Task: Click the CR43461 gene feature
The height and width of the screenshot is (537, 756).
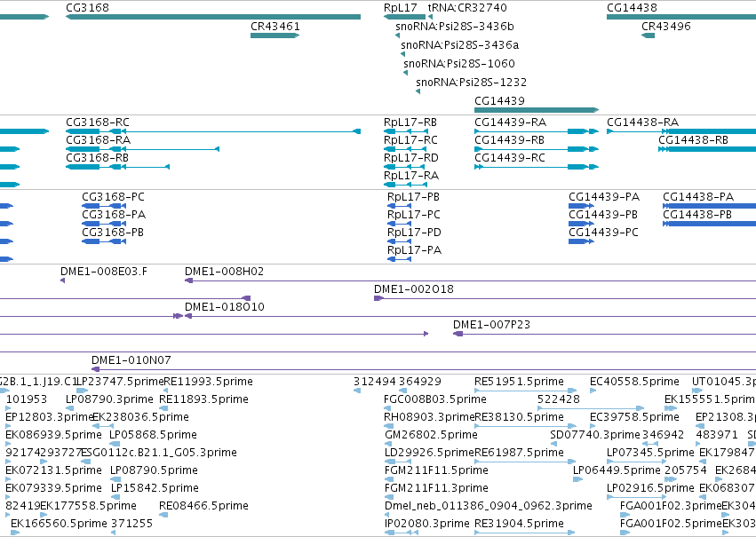Action: (x=275, y=36)
